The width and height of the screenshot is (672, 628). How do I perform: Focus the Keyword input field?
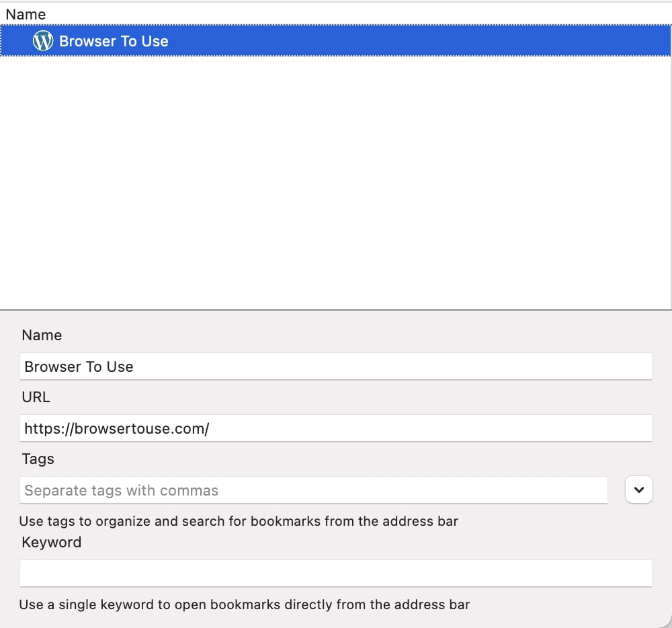click(335, 573)
